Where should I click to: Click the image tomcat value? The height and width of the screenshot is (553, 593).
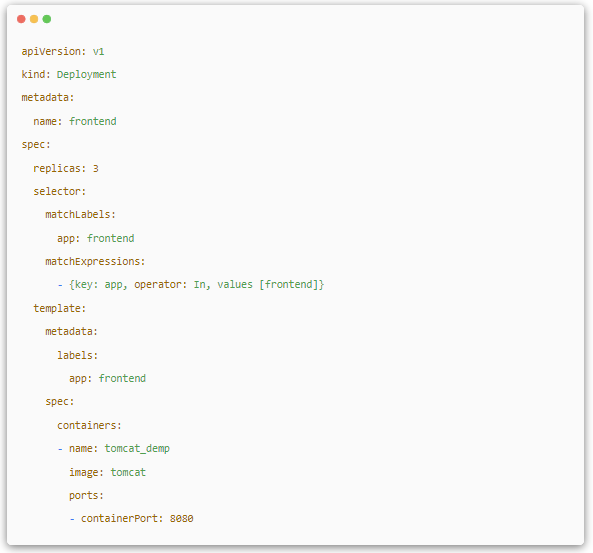tap(128, 472)
